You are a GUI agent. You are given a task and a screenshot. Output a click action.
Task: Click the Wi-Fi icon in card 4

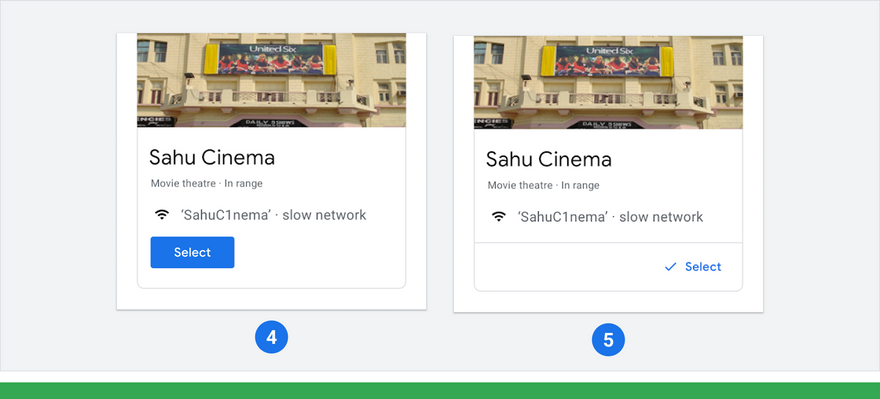162,215
